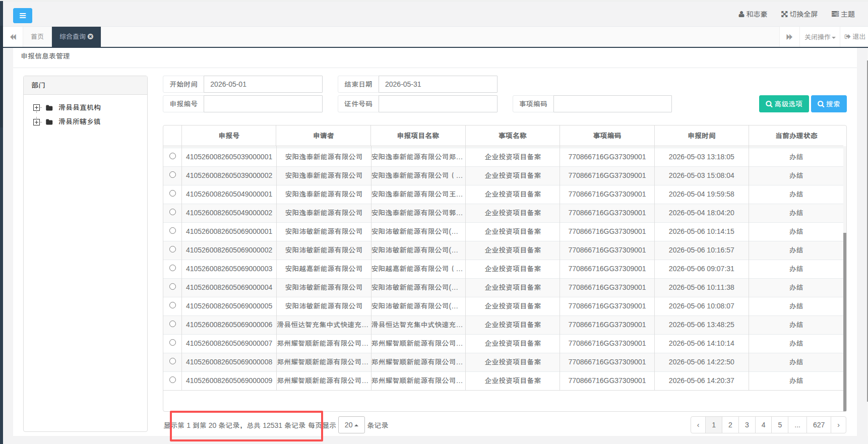The height and width of the screenshot is (444, 868).
Task: Go to page 4
Action: [x=763, y=425]
